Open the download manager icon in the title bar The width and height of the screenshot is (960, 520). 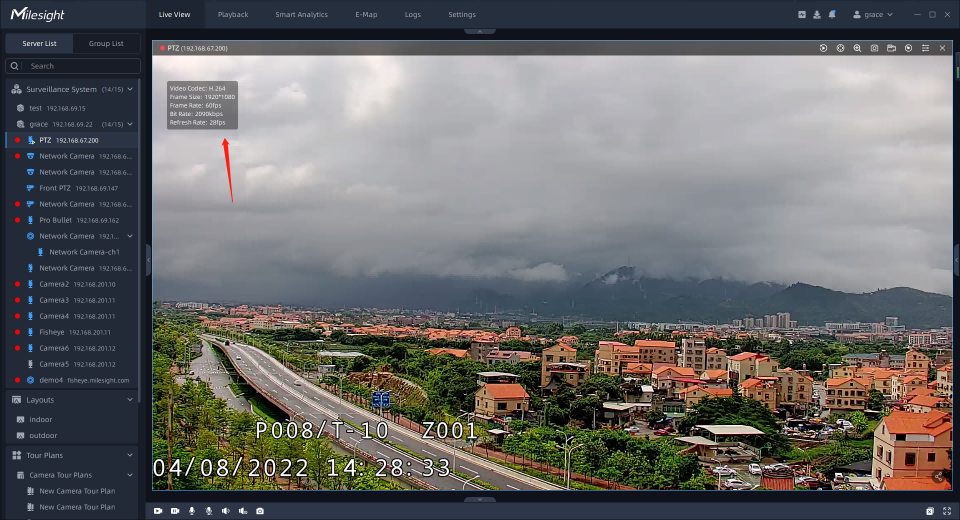tap(817, 15)
